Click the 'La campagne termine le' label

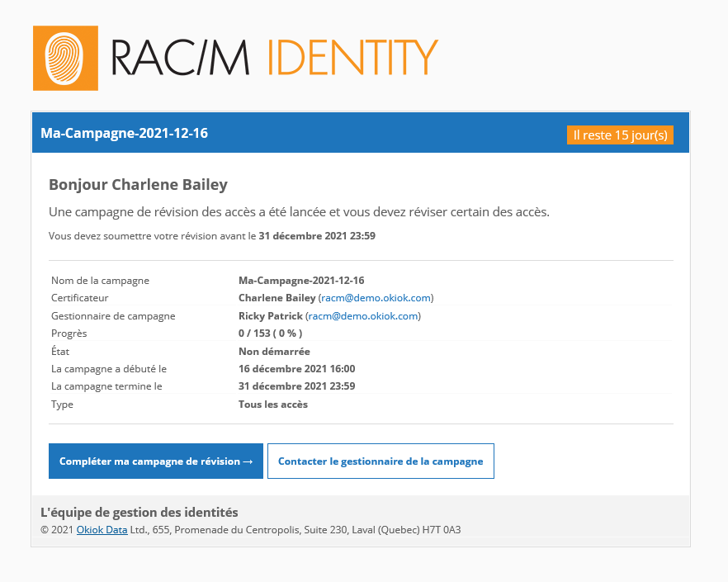pyautogui.click(x=106, y=386)
